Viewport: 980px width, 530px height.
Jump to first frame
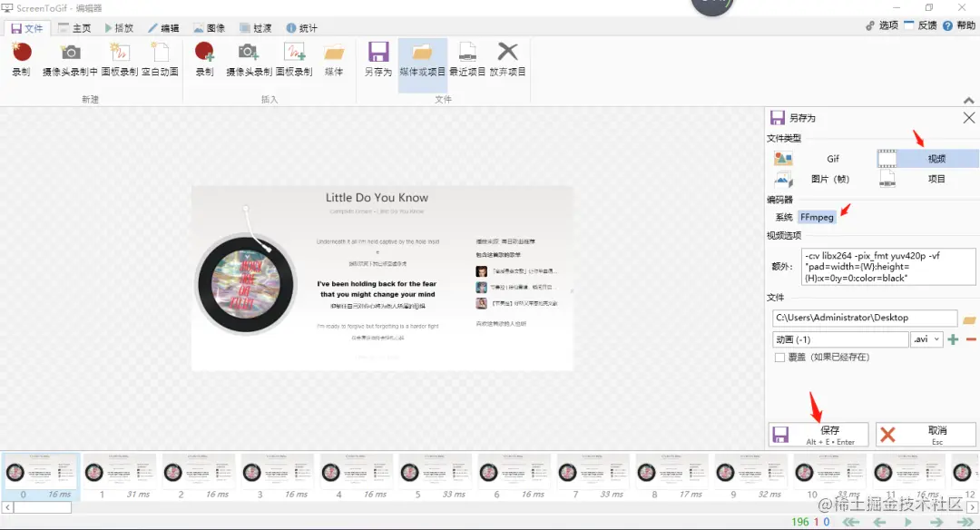point(851,522)
